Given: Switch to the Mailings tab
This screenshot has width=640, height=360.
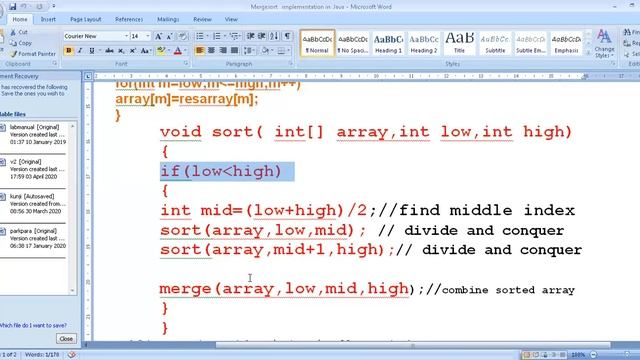Looking at the screenshot, I should [168, 19].
